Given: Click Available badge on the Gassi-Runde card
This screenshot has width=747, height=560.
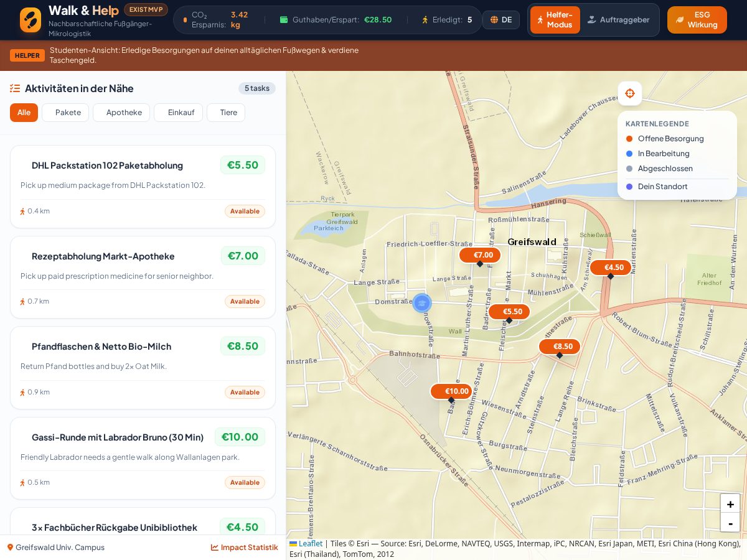Looking at the screenshot, I should [x=245, y=482].
